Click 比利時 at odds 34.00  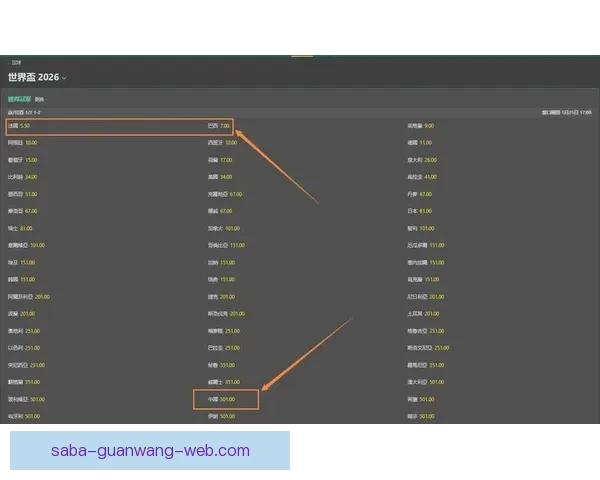[23, 177]
